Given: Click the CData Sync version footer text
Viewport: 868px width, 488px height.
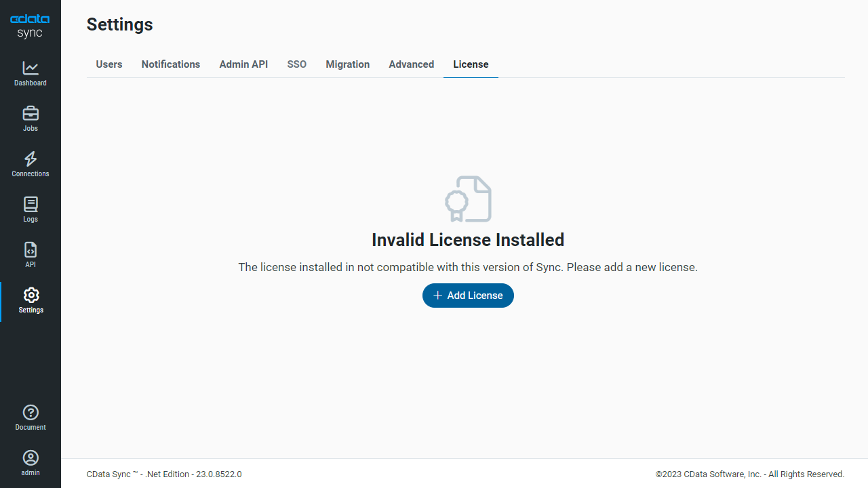Looking at the screenshot, I should click(164, 474).
